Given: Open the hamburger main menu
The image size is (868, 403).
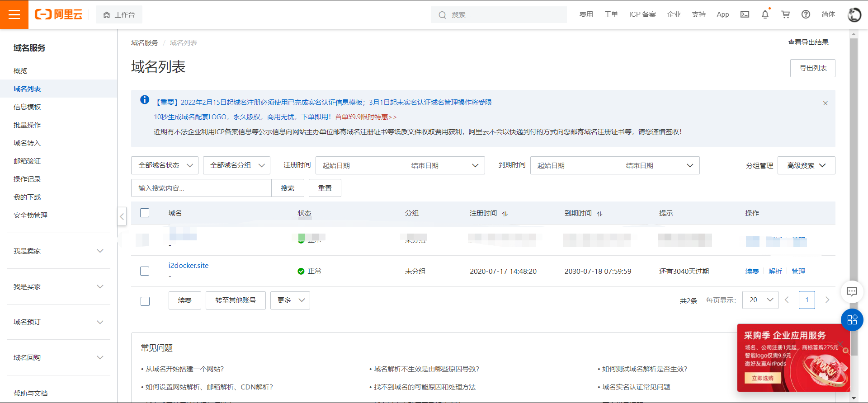Looking at the screenshot, I should point(14,14).
